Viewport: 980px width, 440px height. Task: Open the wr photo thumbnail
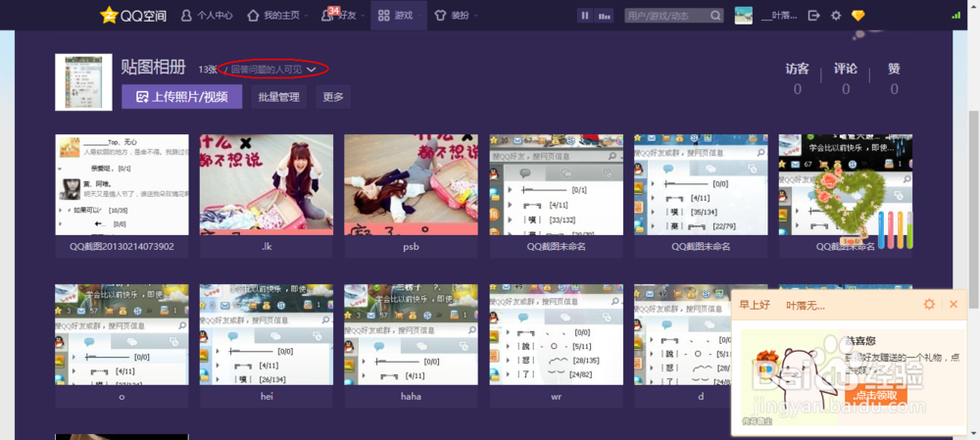(557, 334)
